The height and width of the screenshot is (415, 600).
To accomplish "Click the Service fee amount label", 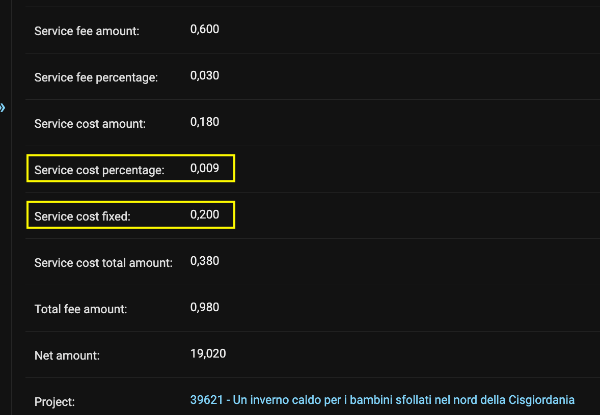I will tap(86, 31).
